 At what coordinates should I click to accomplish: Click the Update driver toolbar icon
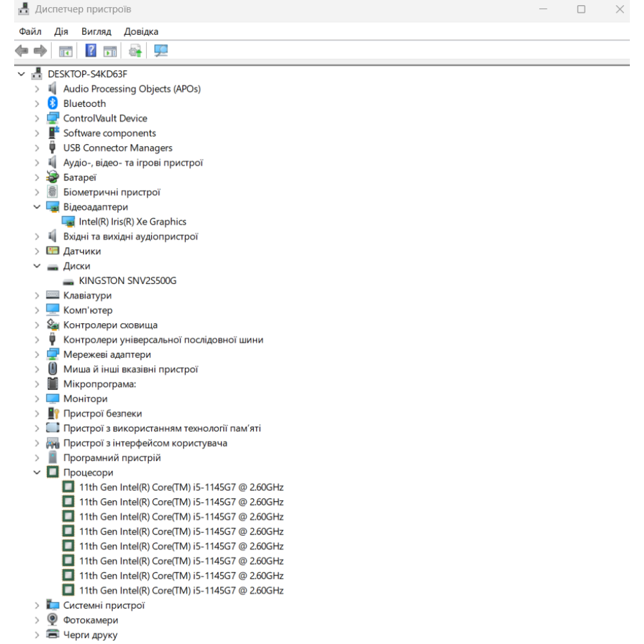point(135,50)
